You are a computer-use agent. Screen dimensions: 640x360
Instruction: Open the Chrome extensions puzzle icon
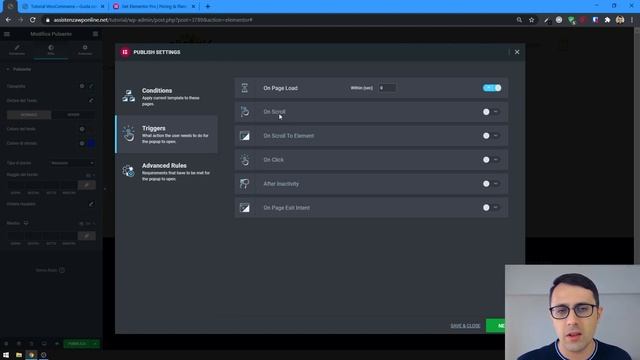[607, 20]
